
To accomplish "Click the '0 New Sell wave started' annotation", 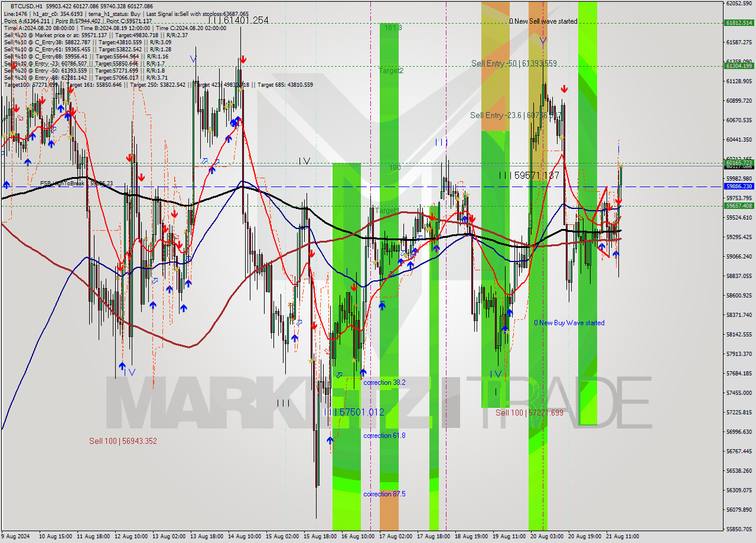I will tap(543, 21).
